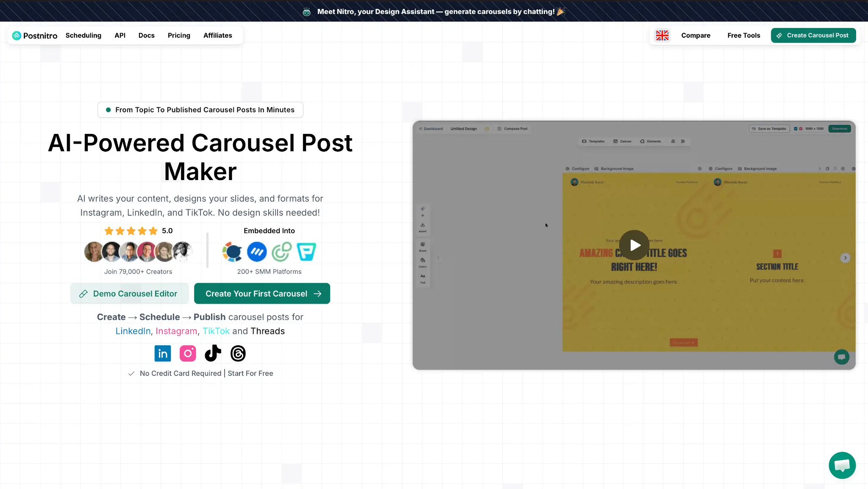Click Create Your First Carousel button
Screen dimensions: 868x489
[x=262, y=294]
